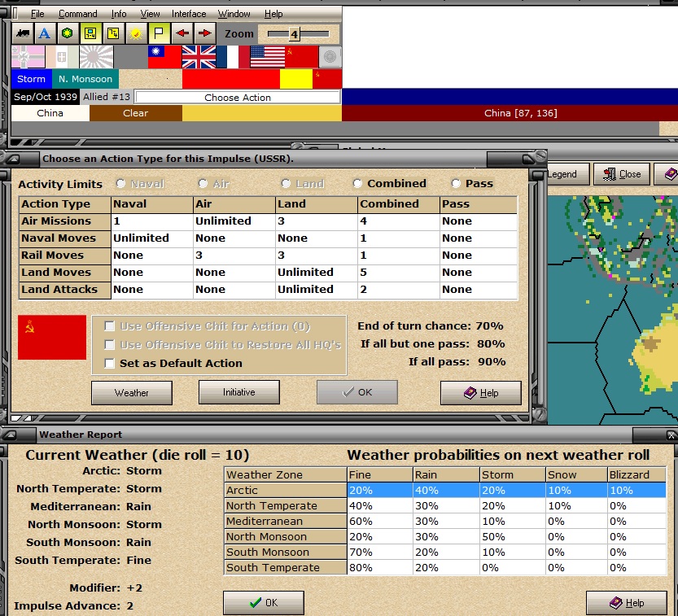Adjust the Zoom slider handle

294,33
